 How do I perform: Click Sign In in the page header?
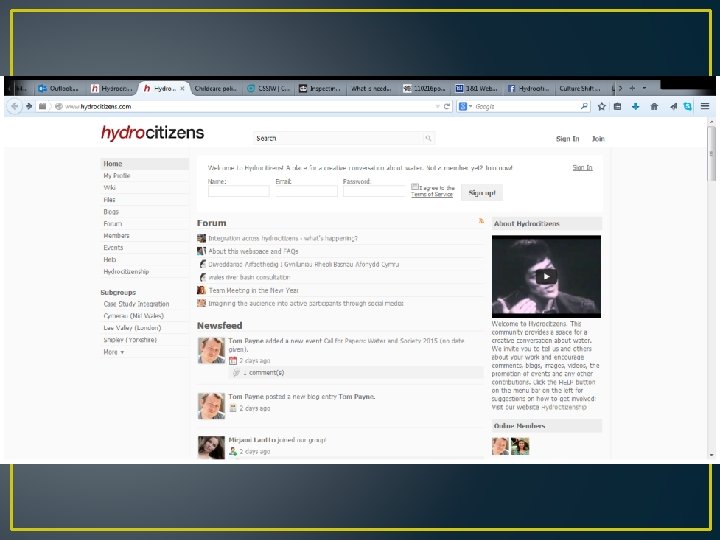[x=568, y=139]
